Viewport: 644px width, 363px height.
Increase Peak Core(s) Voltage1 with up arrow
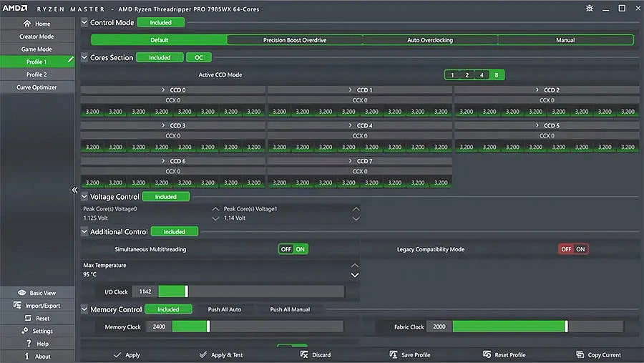click(356, 209)
